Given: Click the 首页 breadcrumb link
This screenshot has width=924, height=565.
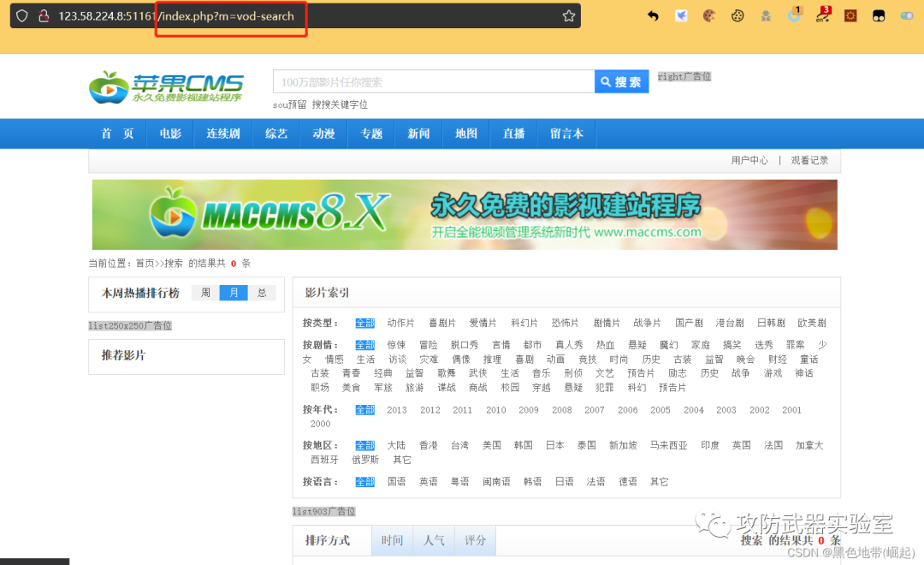Looking at the screenshot, I should point(145,263).
